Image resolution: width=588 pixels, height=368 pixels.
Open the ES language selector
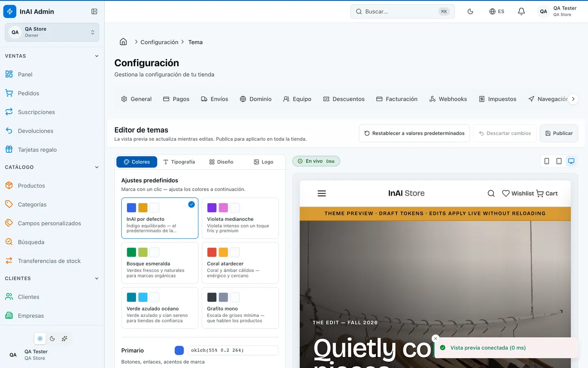pyautogui.click(x=497, y=11)
